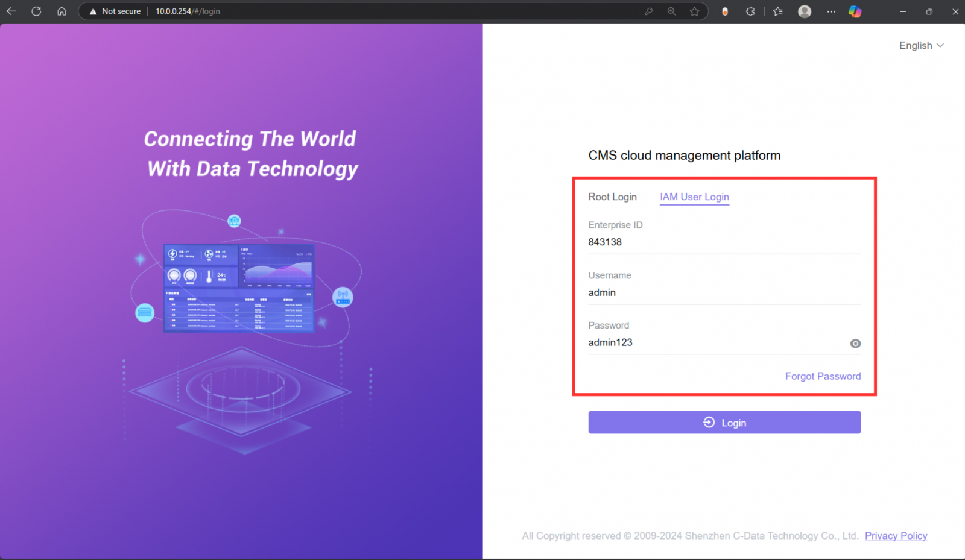Image resolution: width=965 pixels, height=560 pixels.
Task: Open the English language dropdown
Action: click(x=921, y=45)
